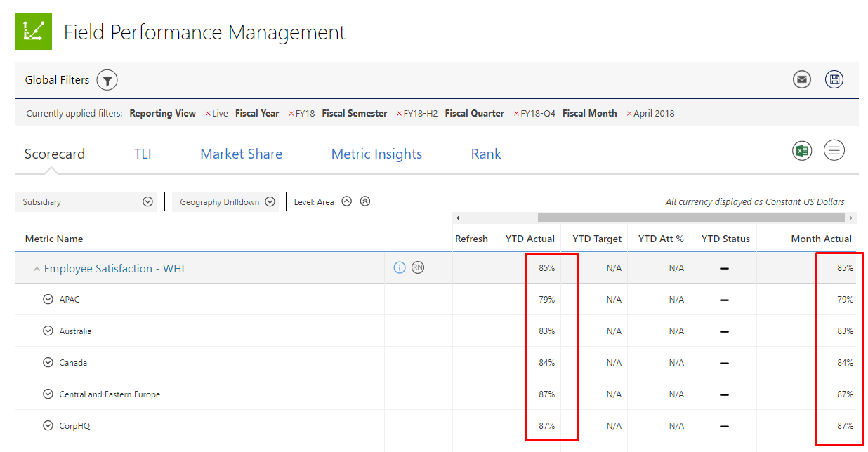The image size is (868, 452).
Task: Switch to the Market Share tab
Action: (x=241, y=154)
